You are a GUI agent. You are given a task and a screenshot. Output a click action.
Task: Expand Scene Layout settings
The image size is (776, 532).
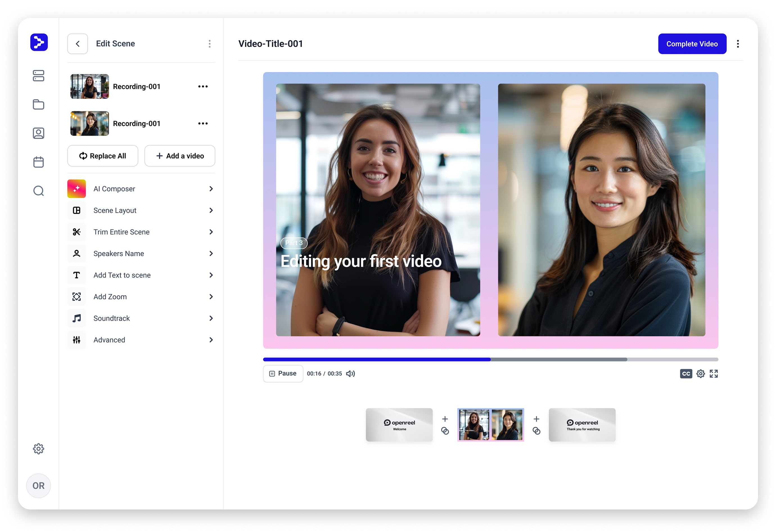coord(141,210)
